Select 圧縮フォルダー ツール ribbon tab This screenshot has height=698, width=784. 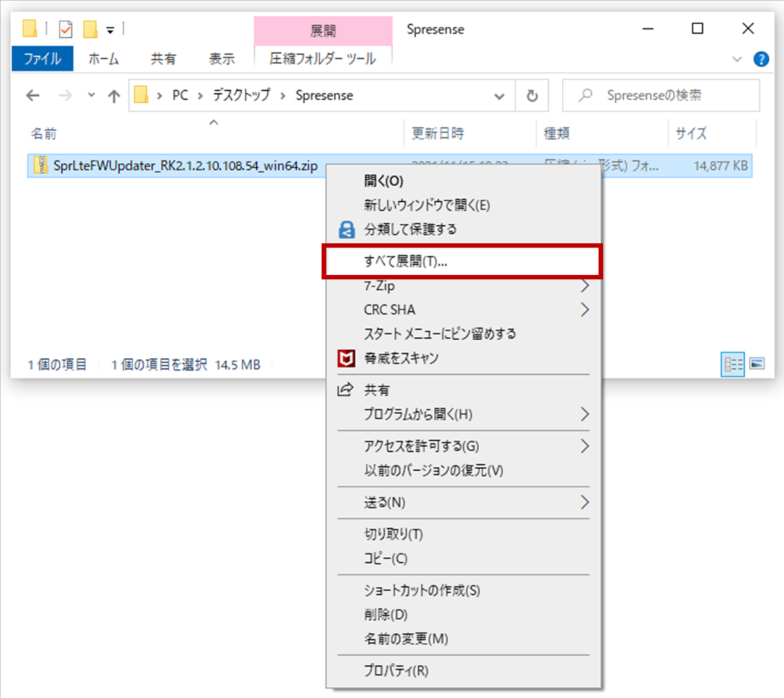tap(323, 59)
